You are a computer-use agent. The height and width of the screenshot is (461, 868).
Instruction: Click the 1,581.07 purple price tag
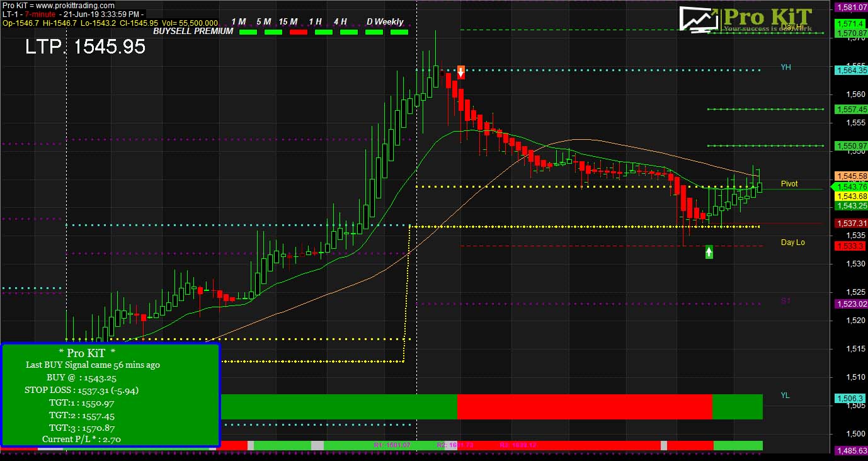pyautogui.click(x=850, y=8)
